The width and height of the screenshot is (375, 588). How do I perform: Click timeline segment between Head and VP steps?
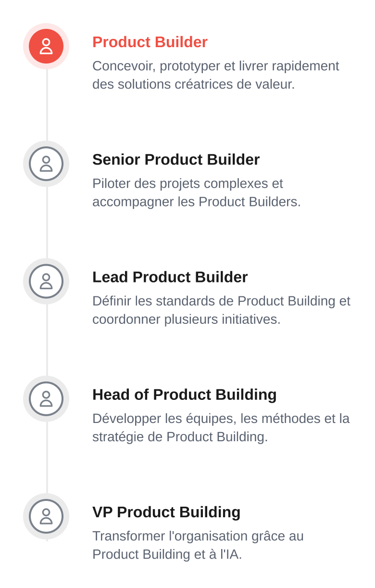pos(47,457)
